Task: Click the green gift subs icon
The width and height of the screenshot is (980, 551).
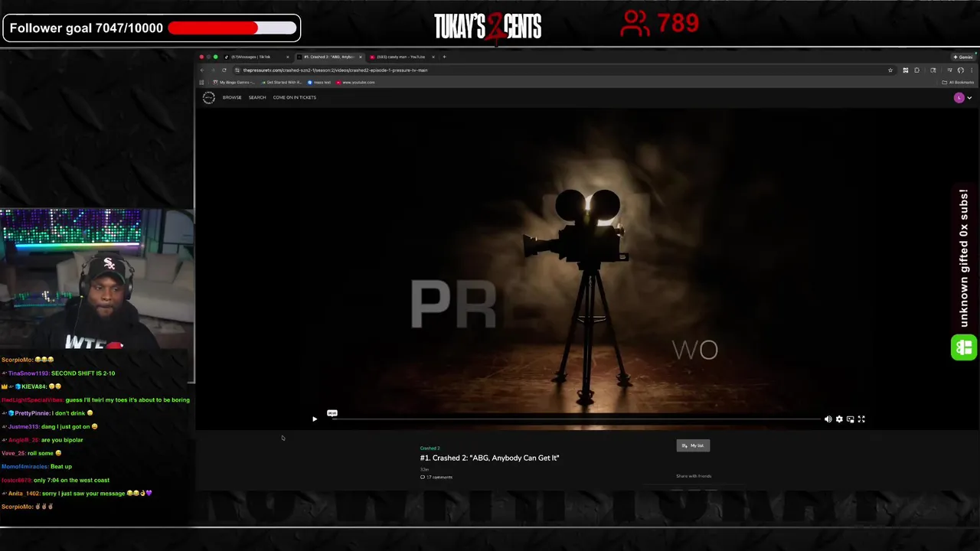Action: click(x=964, y=347)
